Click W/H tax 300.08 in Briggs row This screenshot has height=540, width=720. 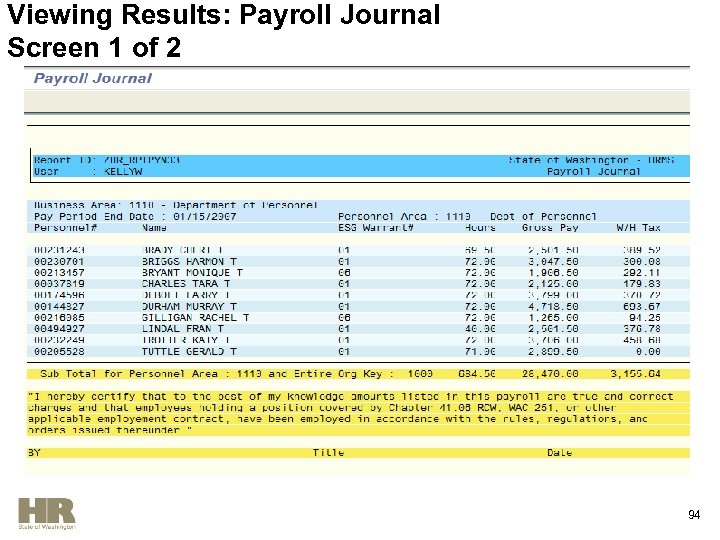click(641, 262)
